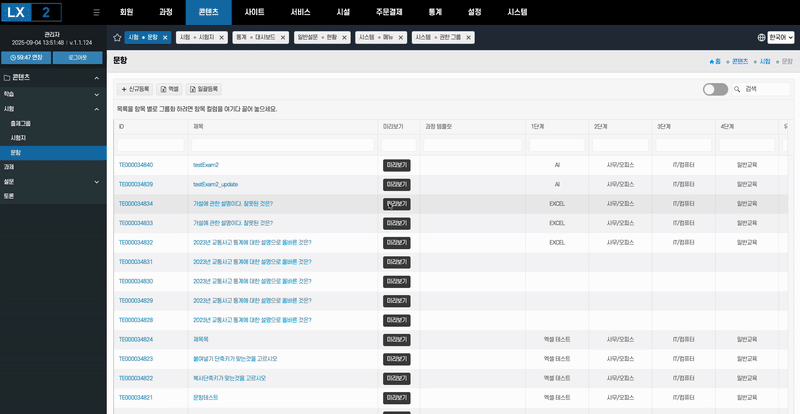Open the 한국어 language dropdown

click(780, 37)
